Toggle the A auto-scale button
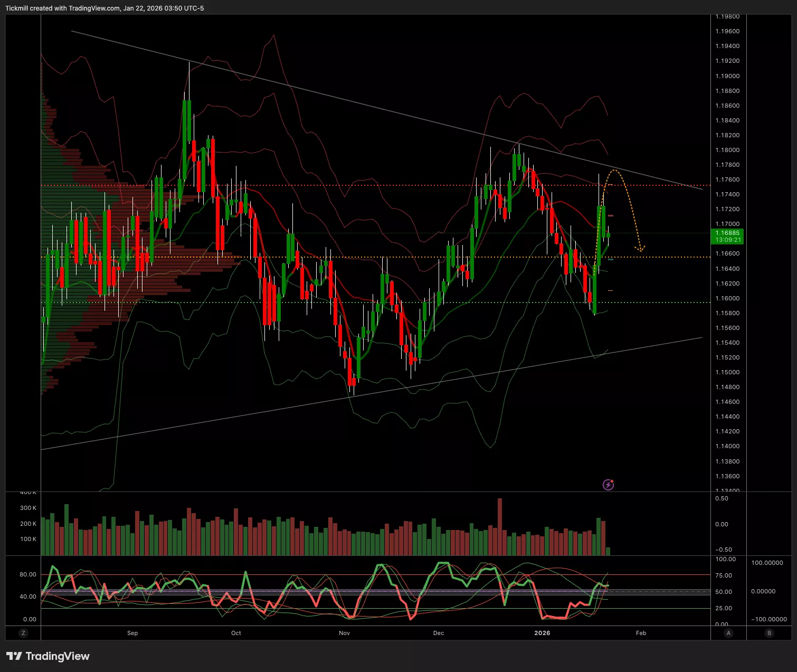The image size is (797, 672). point(728,633)
